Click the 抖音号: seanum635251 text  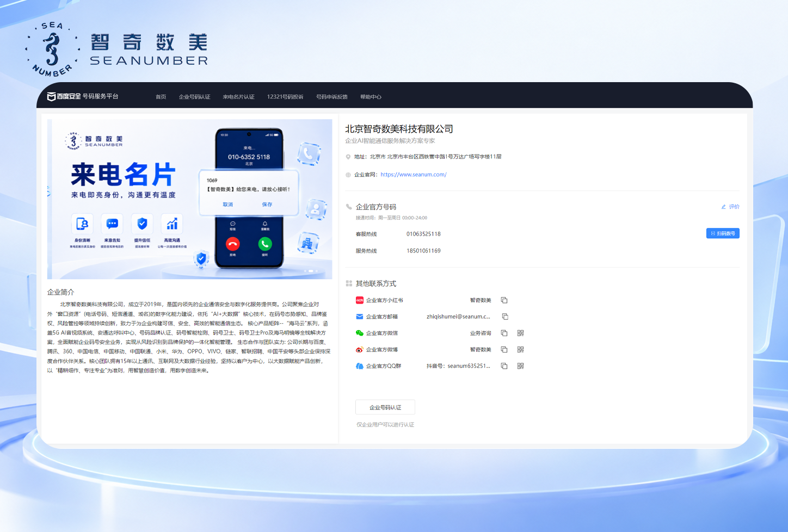tap(458, 366)
